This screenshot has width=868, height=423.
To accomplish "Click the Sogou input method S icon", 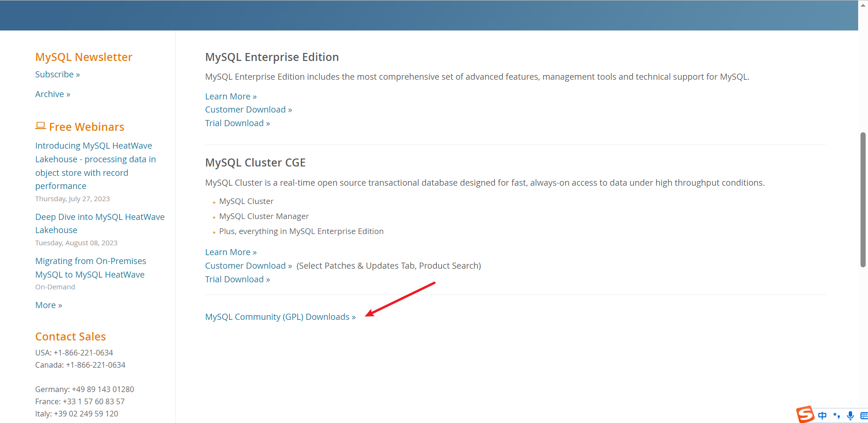I will pyautogui.click(x=805, y=415).
